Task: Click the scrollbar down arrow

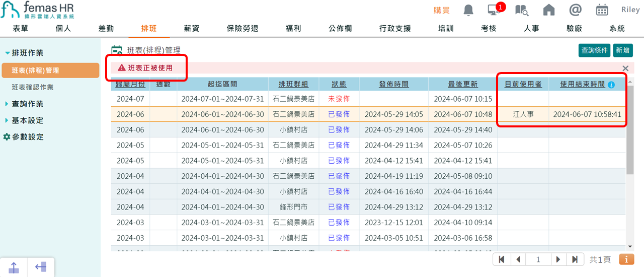Action: click(630, 246)
